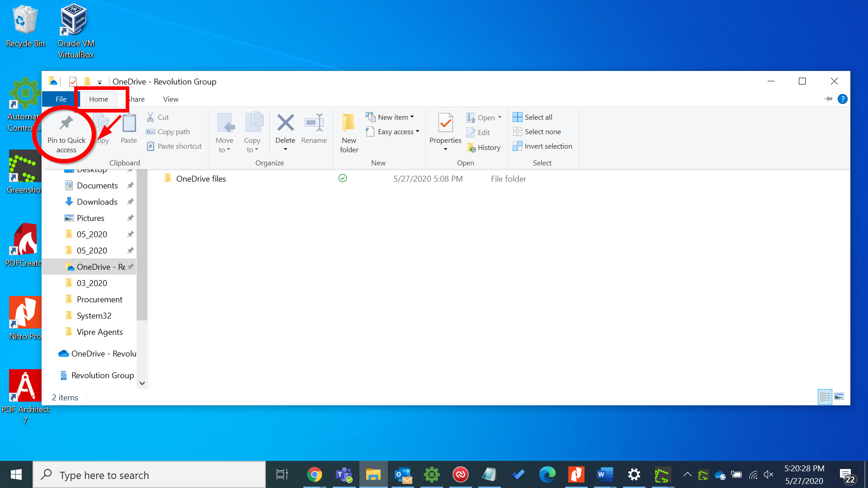Click Pin to Quick access icon
The image size is (868, 488).
(66, 123)
